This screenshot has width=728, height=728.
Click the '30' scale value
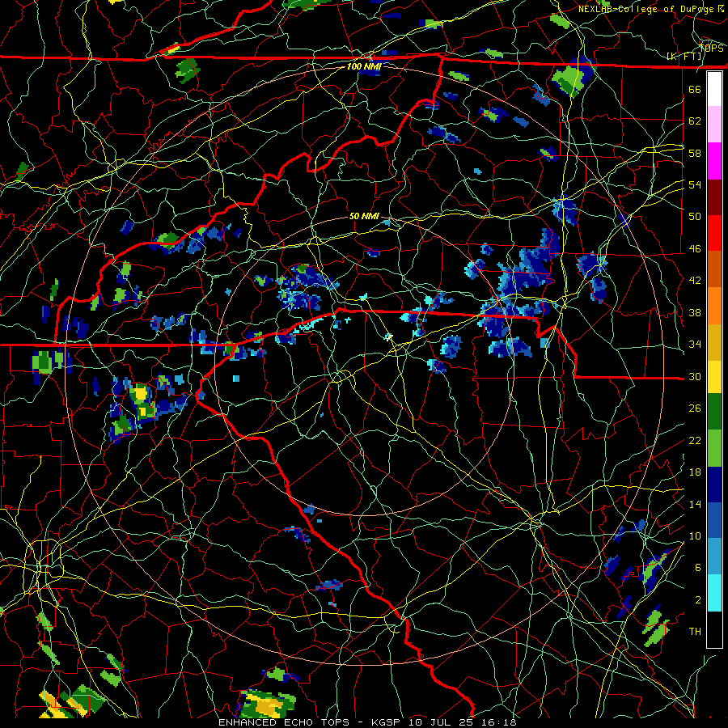tap(695, 376)
